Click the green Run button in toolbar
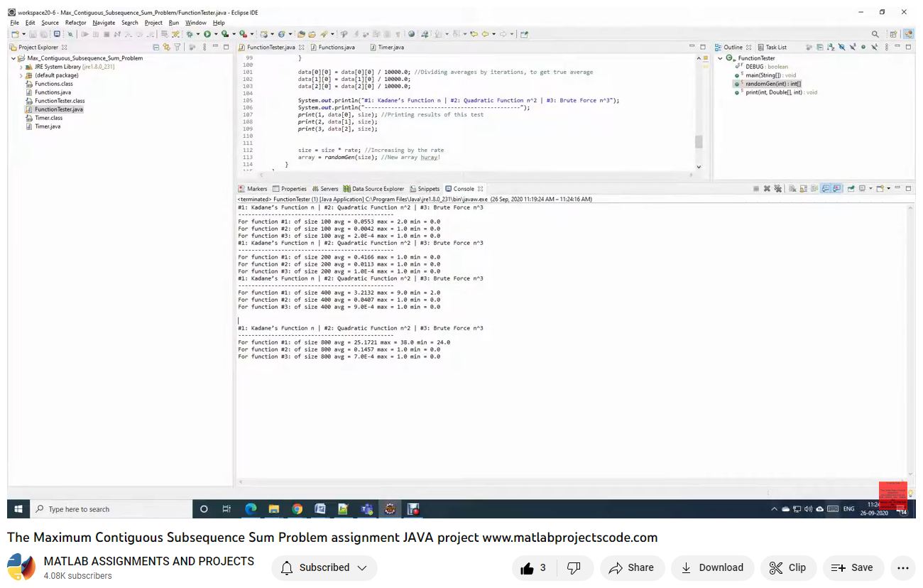Screen dimensions: 923x588 point(207,34)
